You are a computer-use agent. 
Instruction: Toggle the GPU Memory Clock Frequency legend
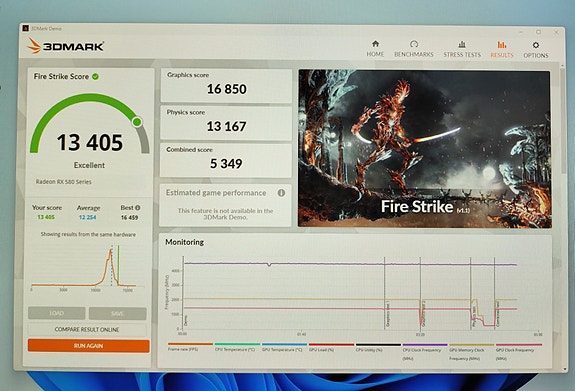471,351
